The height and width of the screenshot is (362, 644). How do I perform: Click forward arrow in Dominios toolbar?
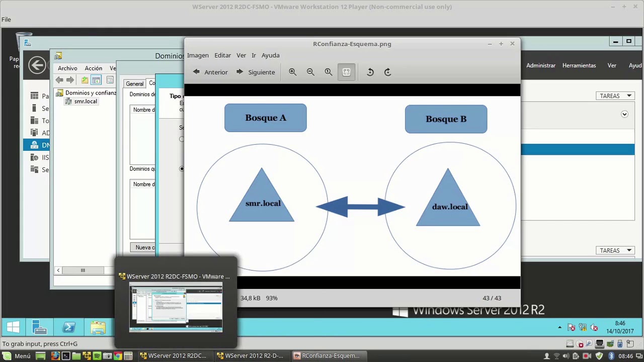click(x=70, y=80)
